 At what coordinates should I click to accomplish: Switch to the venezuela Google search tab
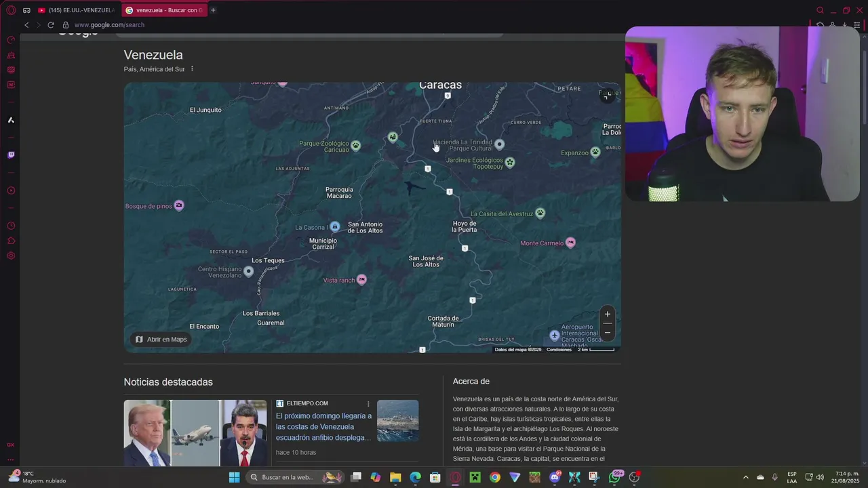165,10
